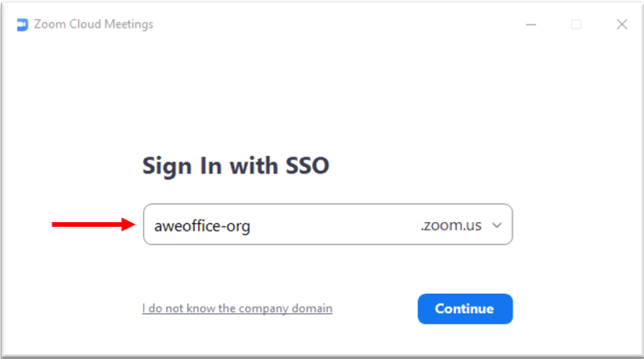Screen dimensions: 644x359
Task: Click the Continue button
Action: [x=465, y=309]
